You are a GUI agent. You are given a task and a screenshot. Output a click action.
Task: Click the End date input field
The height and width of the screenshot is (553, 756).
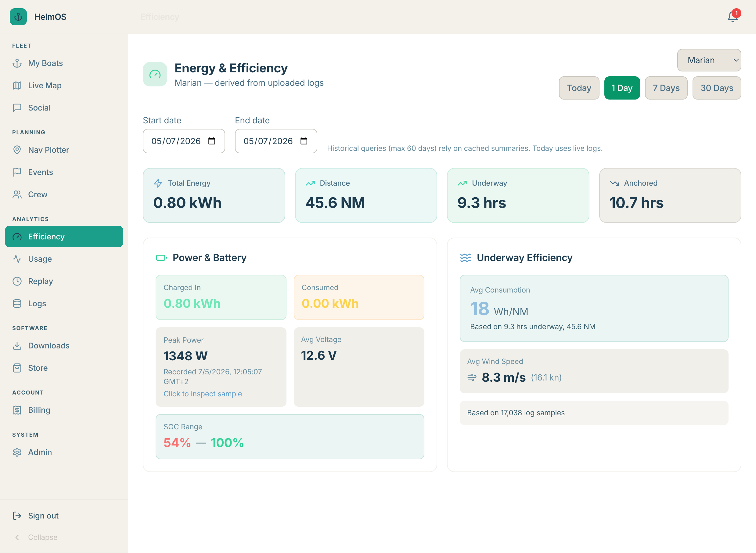click(276, 141)
